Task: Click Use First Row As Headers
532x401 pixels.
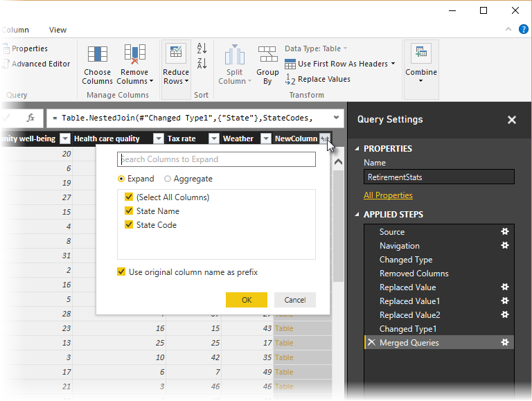Action: click(339, 64)
